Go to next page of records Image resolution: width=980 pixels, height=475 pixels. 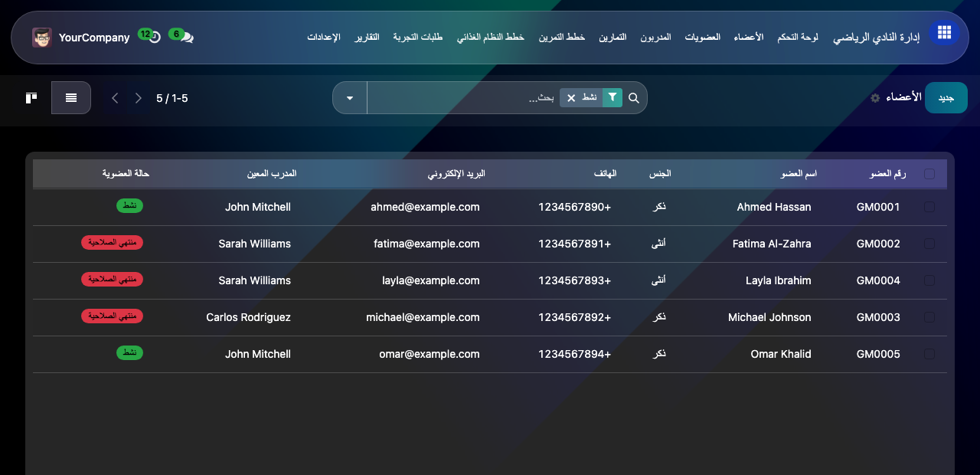pos(139,98)
